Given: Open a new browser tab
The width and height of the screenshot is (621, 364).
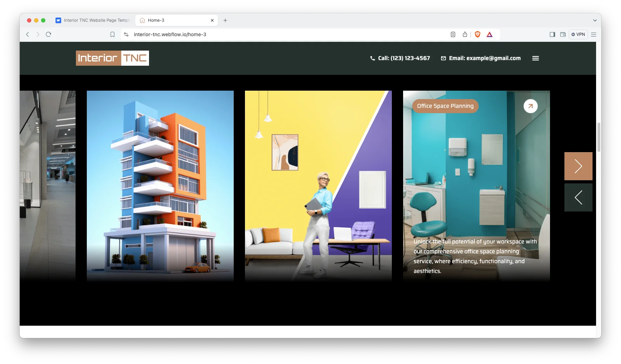Looking at the screenshot, I should 225,20.
